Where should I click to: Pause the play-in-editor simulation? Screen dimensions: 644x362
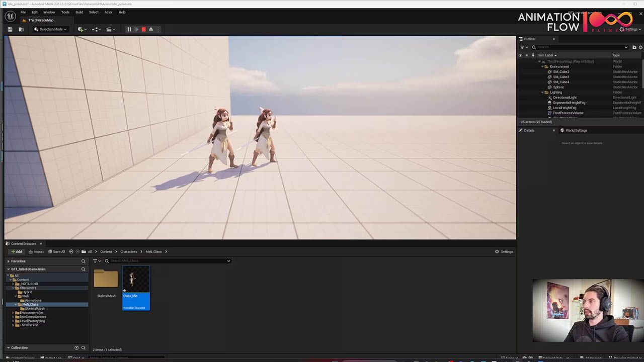129,29
